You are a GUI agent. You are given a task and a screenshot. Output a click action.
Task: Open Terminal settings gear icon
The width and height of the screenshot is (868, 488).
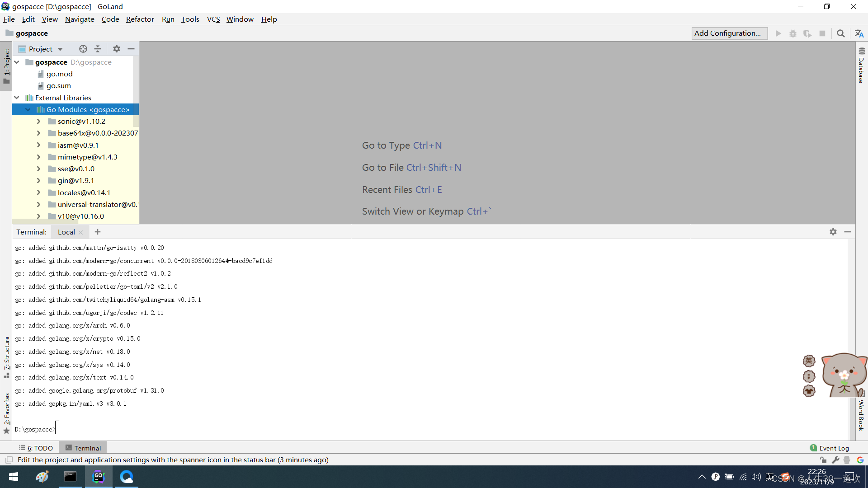tap(833, 232)
